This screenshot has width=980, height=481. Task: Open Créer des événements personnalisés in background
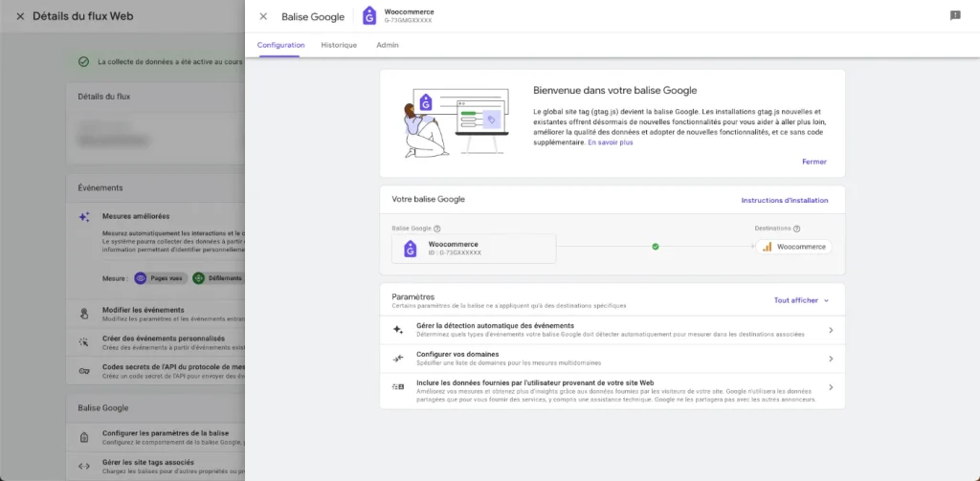[x=156, y=341]
